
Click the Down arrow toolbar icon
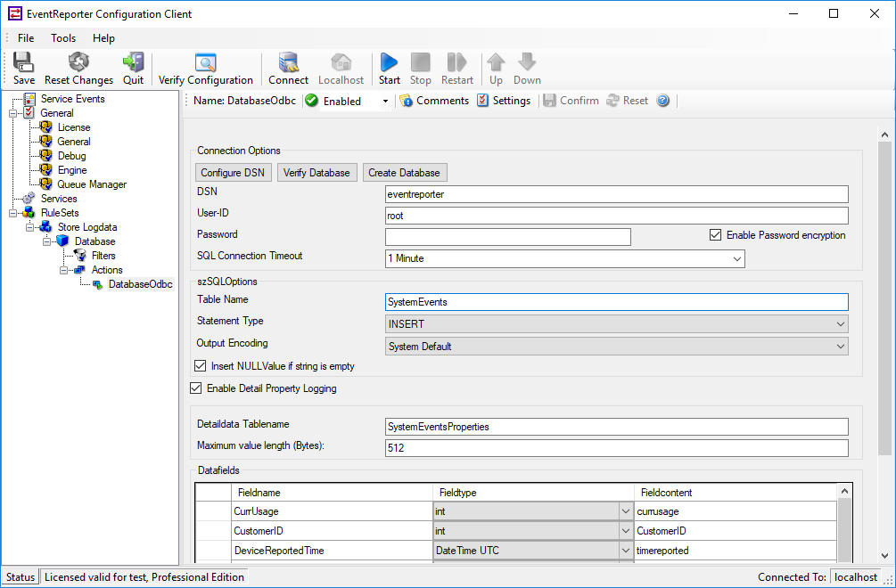(x=527, y=61)
